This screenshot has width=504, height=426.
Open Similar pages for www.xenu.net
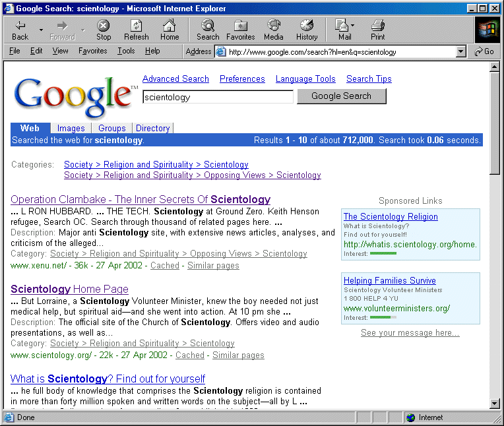[213, 265]
